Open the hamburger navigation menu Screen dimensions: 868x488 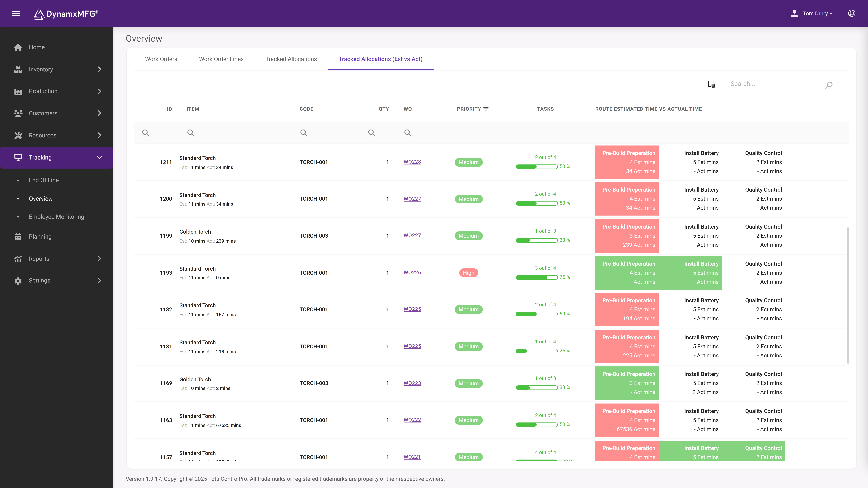point(16,13)
